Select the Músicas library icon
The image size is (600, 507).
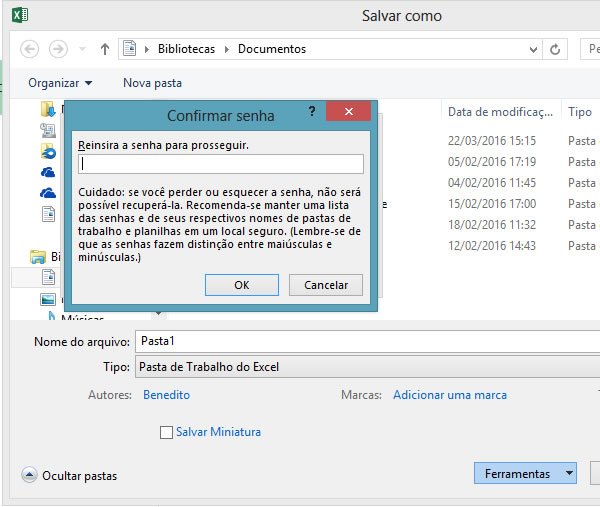(52, 316)
